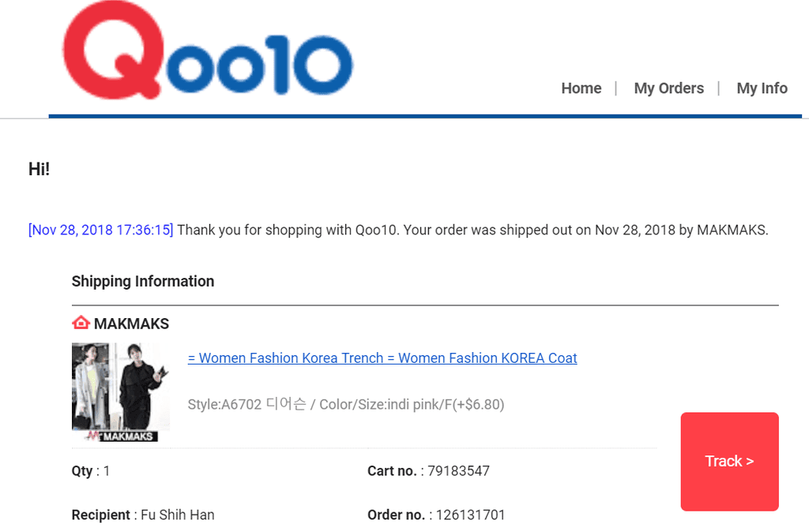Click the Style:A6702 indi pink option text

345,405
